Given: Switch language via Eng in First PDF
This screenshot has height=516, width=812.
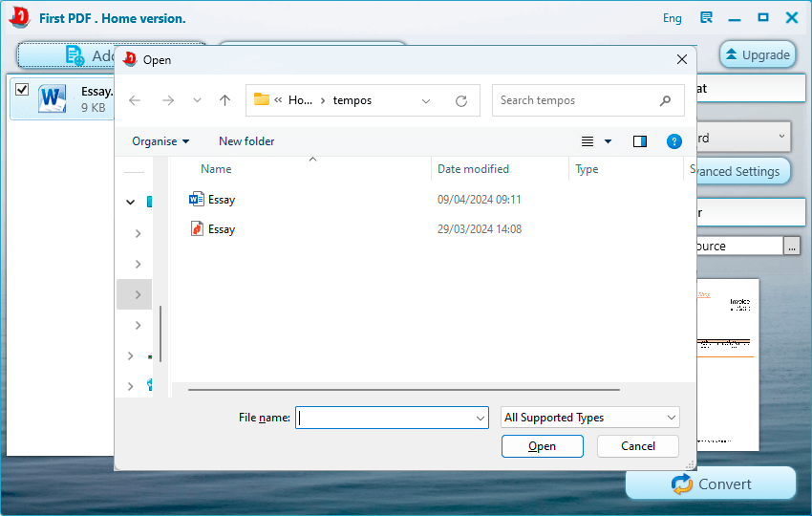Looking at the screenshot, I should click(x=673, y=18).
